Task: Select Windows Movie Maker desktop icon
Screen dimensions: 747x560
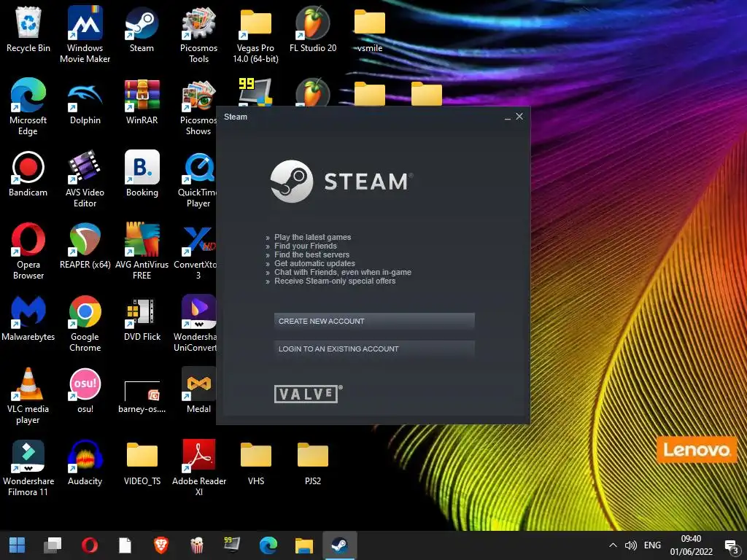Action: pyautogui.click(x=85, y=34)
